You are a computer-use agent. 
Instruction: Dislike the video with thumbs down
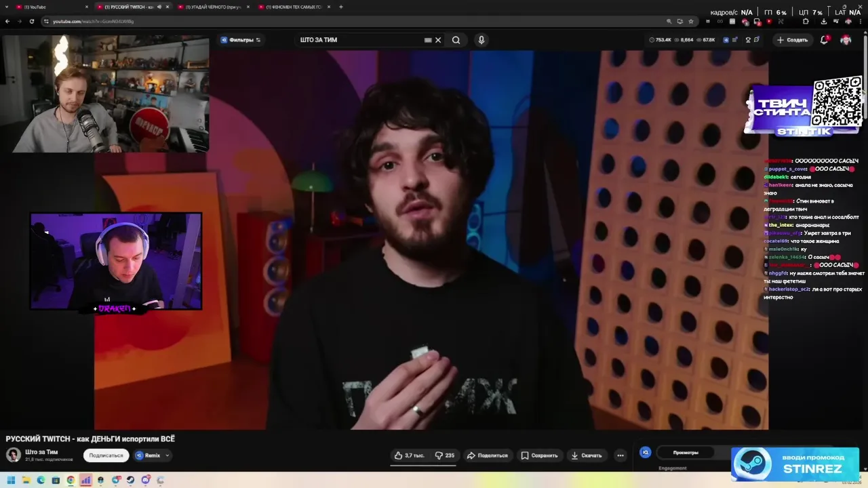[445, 455]
